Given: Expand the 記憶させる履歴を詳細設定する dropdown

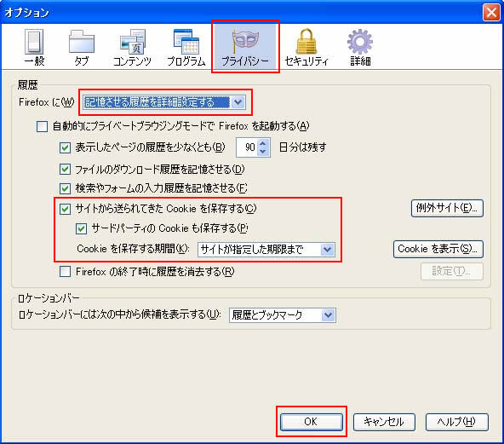Looking at the screenshot, I should pyautogui.click(x=238, y=102).
